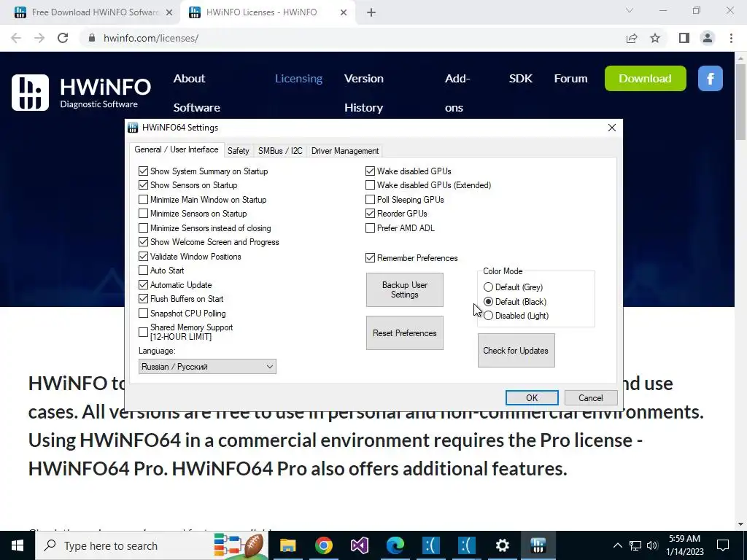Open the Facebook icon link

pos(710,79)
